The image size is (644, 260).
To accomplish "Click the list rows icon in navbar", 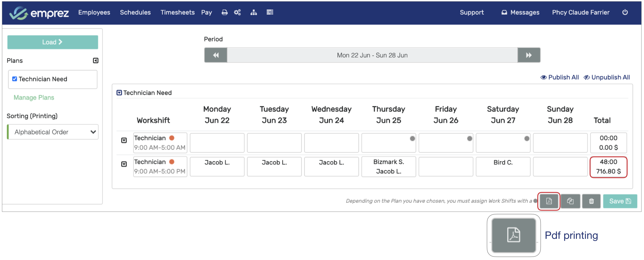I will 270,12.
